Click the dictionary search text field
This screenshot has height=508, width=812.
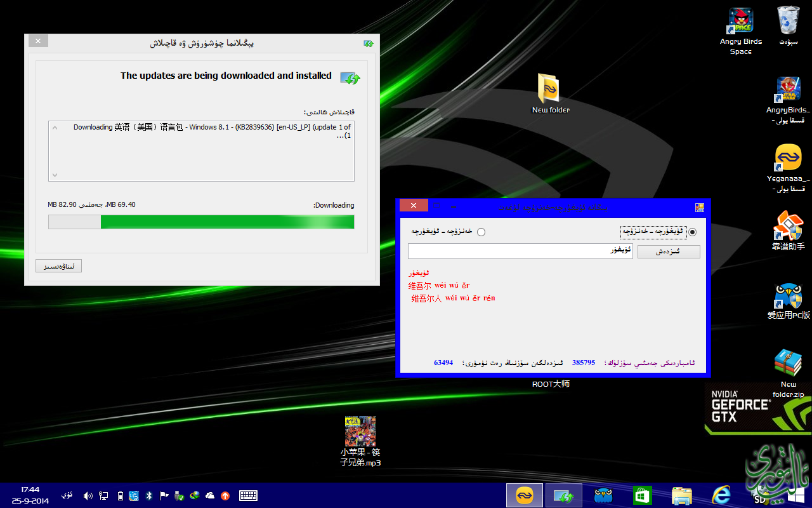tap(520, 251)
